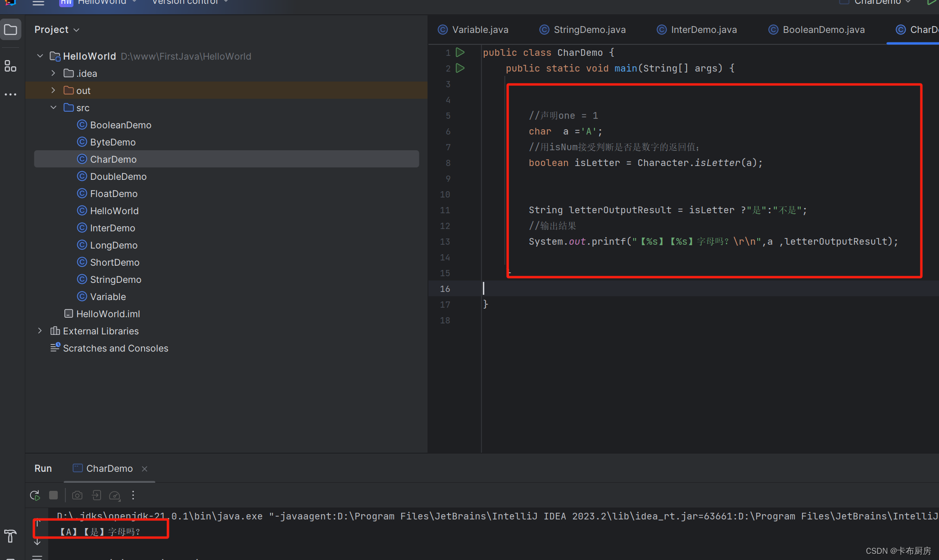
Task: Expand the .idea folder
Action: 53,73
